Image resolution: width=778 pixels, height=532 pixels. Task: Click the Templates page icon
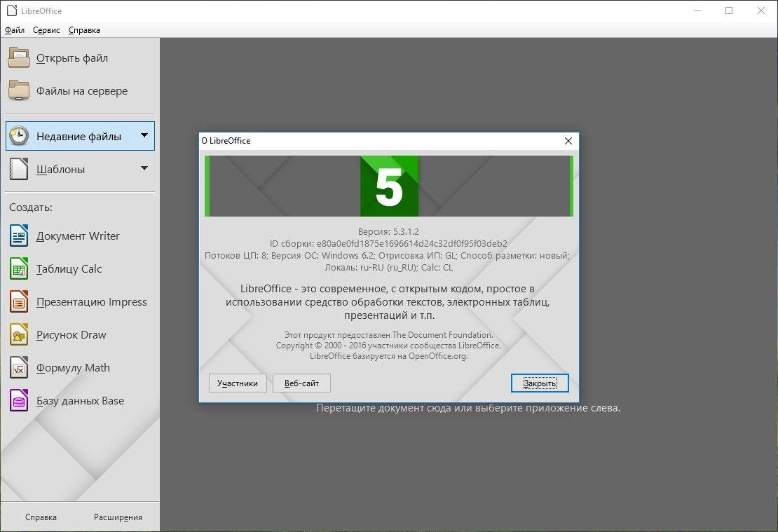(x=19, y=169)
